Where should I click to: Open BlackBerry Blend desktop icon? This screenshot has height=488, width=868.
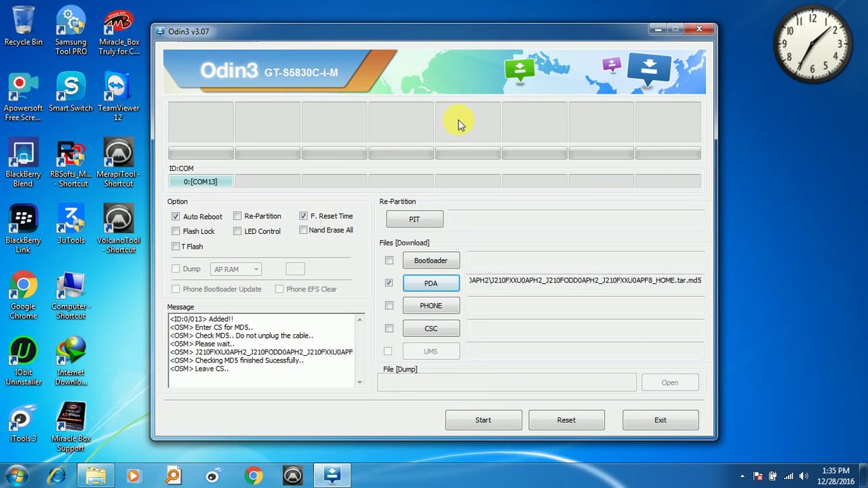tap(23, 163)
